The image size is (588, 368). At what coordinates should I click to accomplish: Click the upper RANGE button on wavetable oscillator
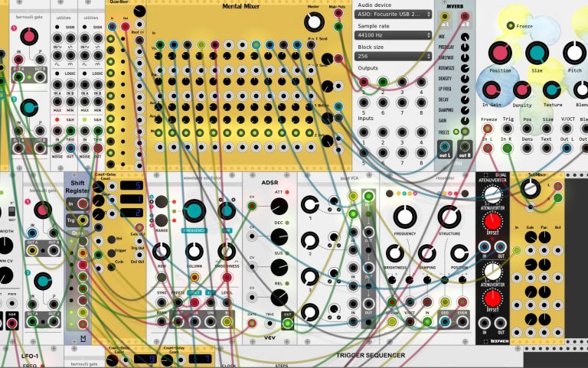[162, 202]
